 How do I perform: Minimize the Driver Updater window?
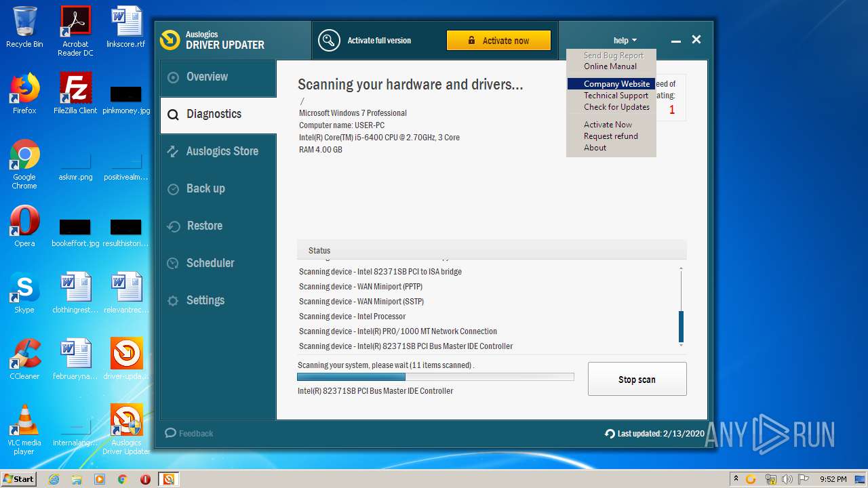pyautogui.click(x=675, y=41)
